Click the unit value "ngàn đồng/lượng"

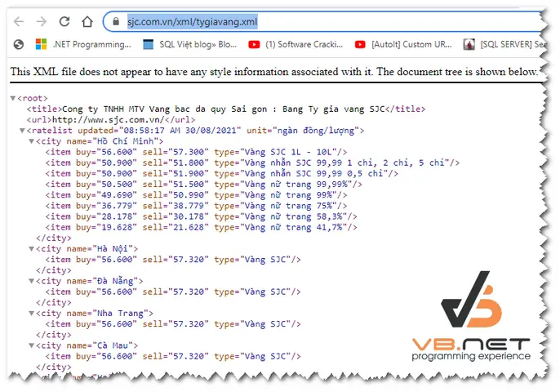click(316, 131)
